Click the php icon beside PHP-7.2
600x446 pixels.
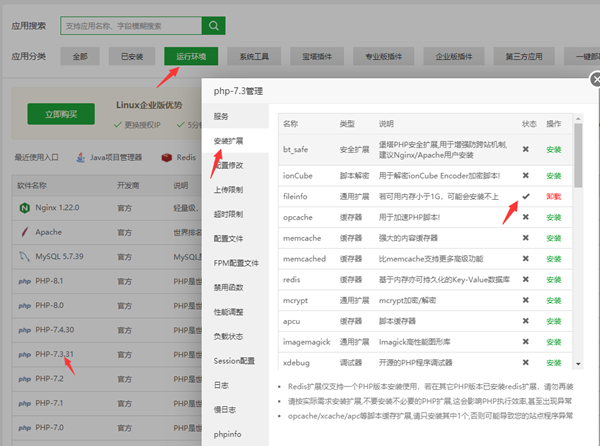point(24,379)
